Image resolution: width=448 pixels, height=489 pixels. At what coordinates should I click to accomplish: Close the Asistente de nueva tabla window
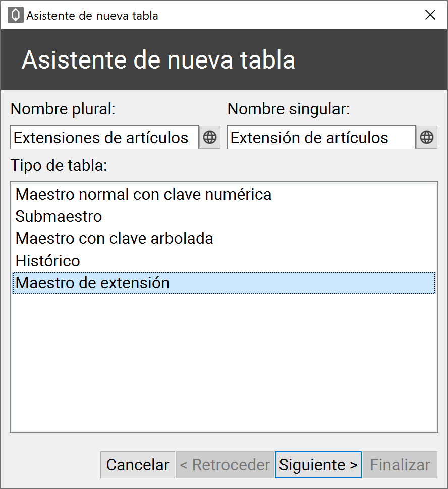430,15
